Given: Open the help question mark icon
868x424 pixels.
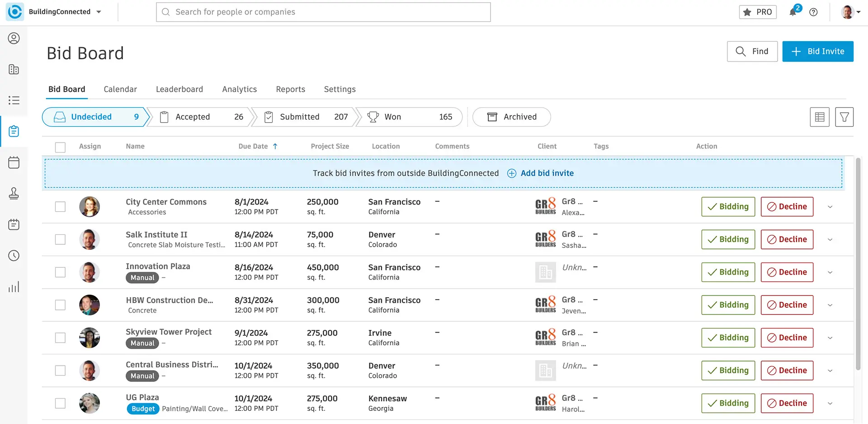Looking at the screenshot, I should pos(813,12).
